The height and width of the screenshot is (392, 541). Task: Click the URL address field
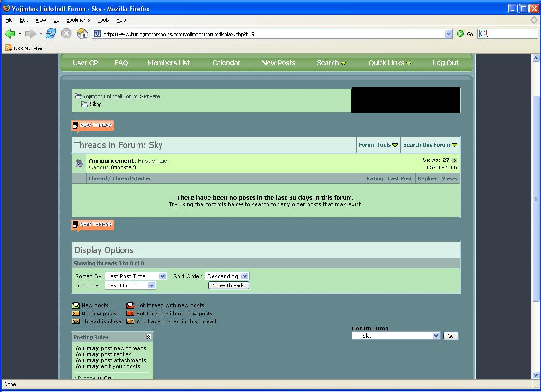(x=272, y=34)
